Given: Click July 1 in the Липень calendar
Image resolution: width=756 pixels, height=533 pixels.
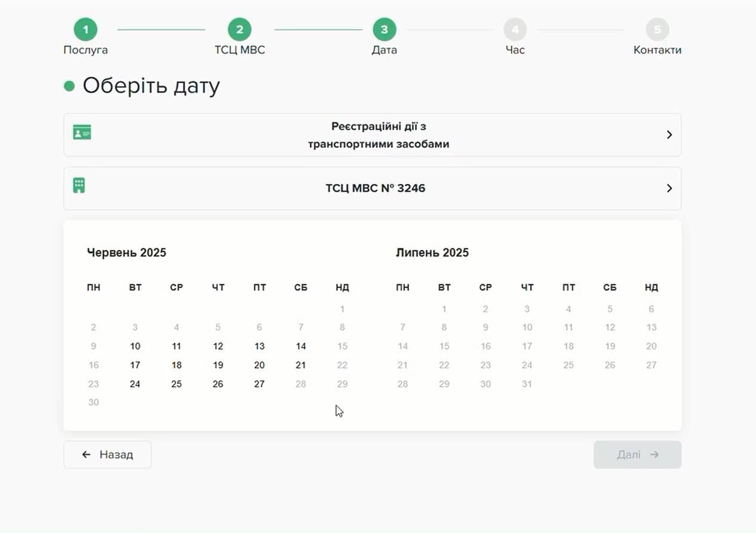Looking at the screenshot, I should pos(444,309).
